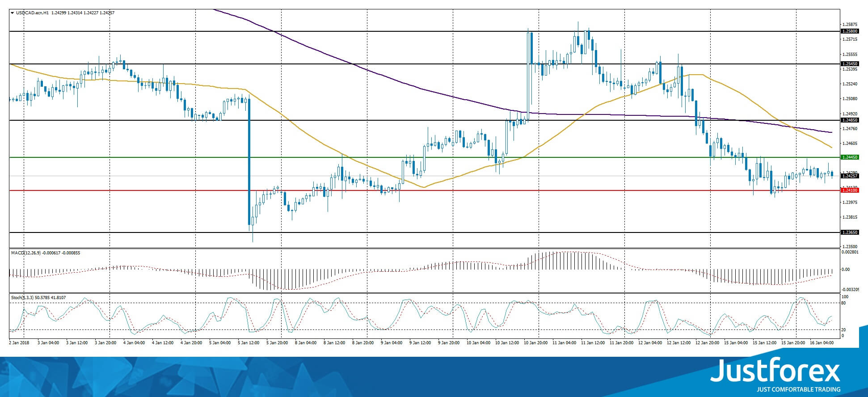Click the 12 Jan 04:00 time label

[650, 343]
